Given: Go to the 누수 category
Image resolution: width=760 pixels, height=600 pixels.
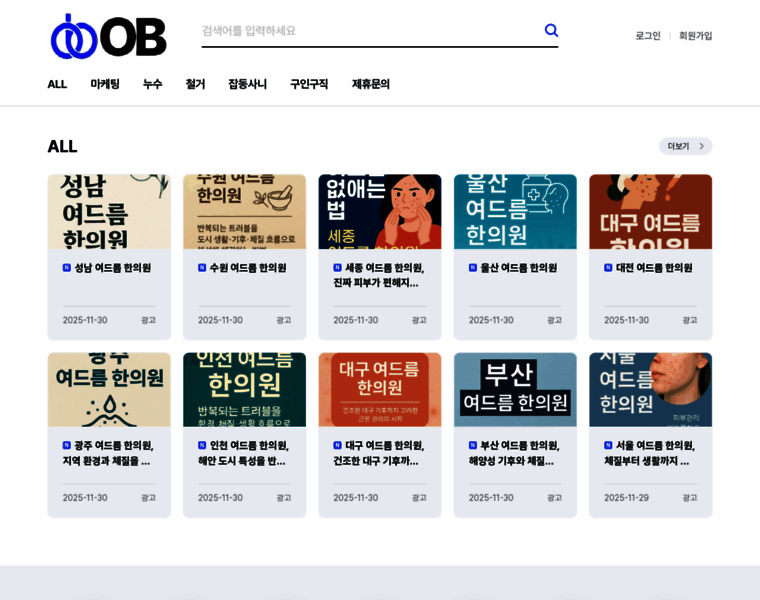Looking at the screenshot, I should [x=152, y=84].
